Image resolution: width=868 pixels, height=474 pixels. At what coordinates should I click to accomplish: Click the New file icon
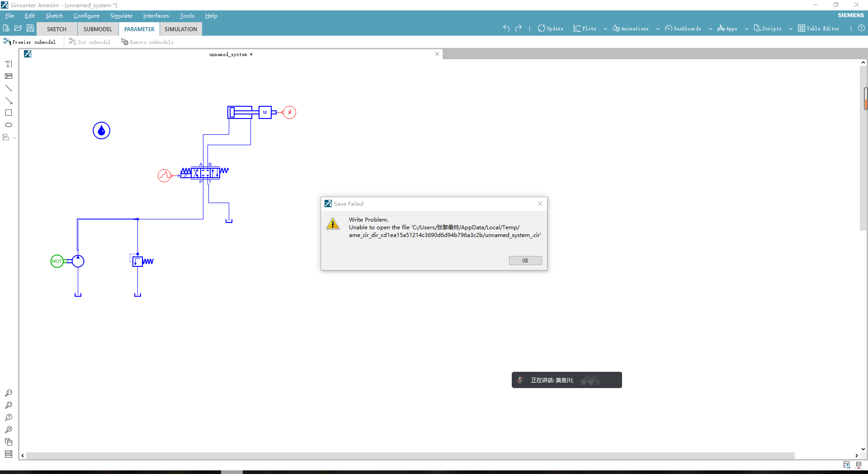[6, 28]
